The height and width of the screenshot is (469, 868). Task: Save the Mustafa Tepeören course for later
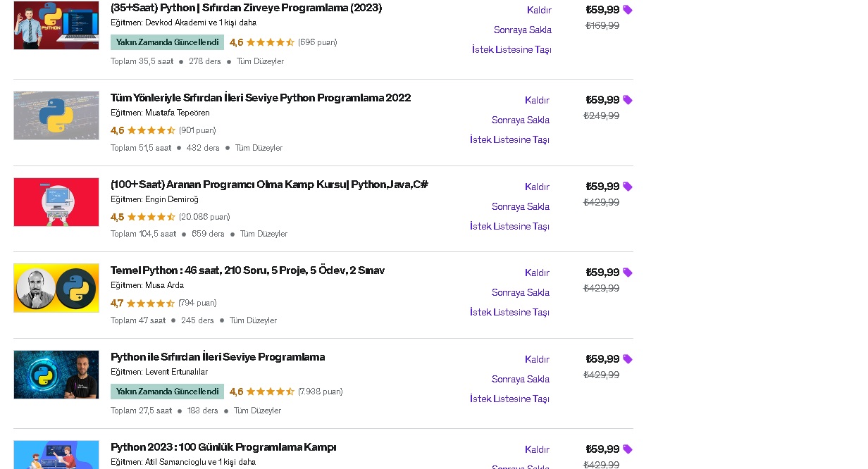(x=521, y=120)
